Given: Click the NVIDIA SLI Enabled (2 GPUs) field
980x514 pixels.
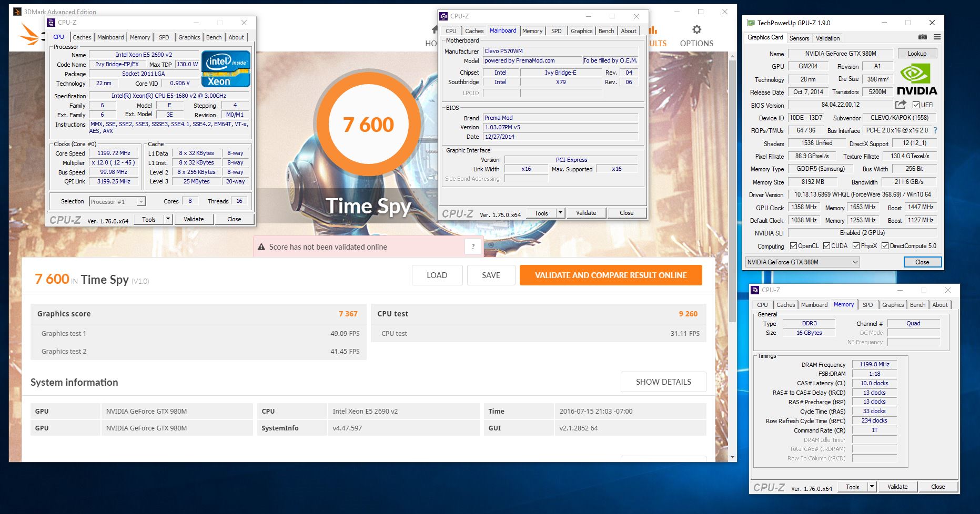Looking at the screenshot, I should tap(862, 233).
